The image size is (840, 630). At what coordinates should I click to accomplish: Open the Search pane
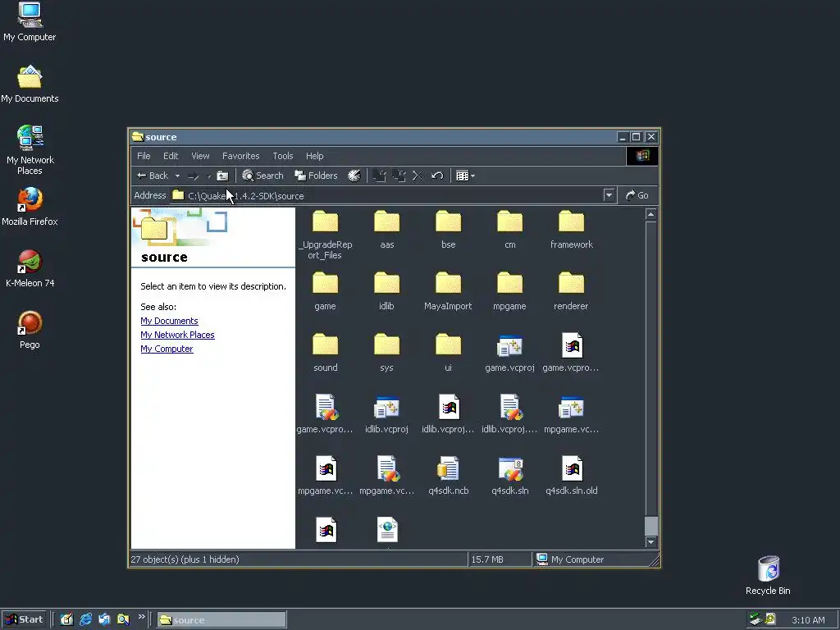click(262, 176)
